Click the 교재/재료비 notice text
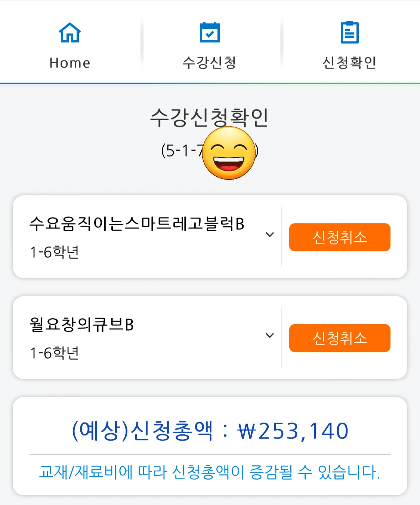The width and height of the screenshot is (420, 505). pyautogui.click(x=210, y=472)
